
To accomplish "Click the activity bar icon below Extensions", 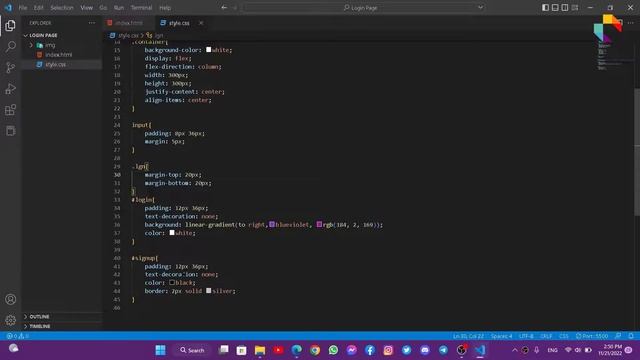I will click(11, 131).
